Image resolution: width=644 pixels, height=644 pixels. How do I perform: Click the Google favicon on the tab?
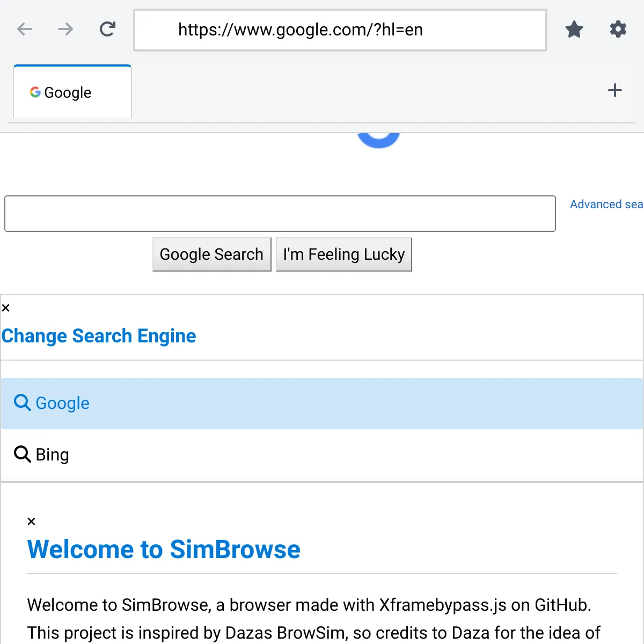[35, 92]
